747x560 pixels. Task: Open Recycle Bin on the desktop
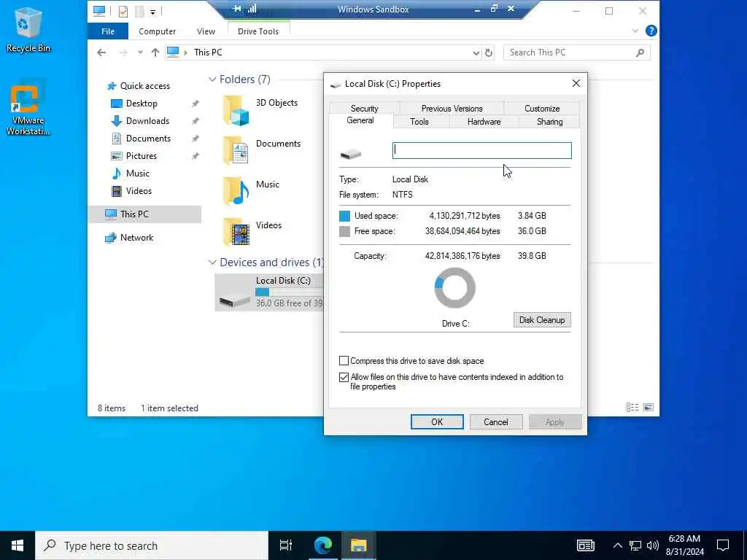pos(28,29)
